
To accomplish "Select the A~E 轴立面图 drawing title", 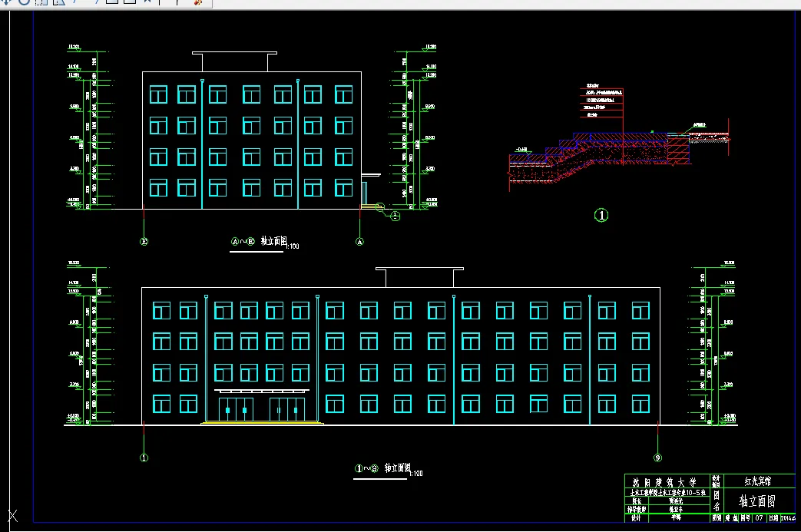I will pyautogui.click(x=259, y=241).
